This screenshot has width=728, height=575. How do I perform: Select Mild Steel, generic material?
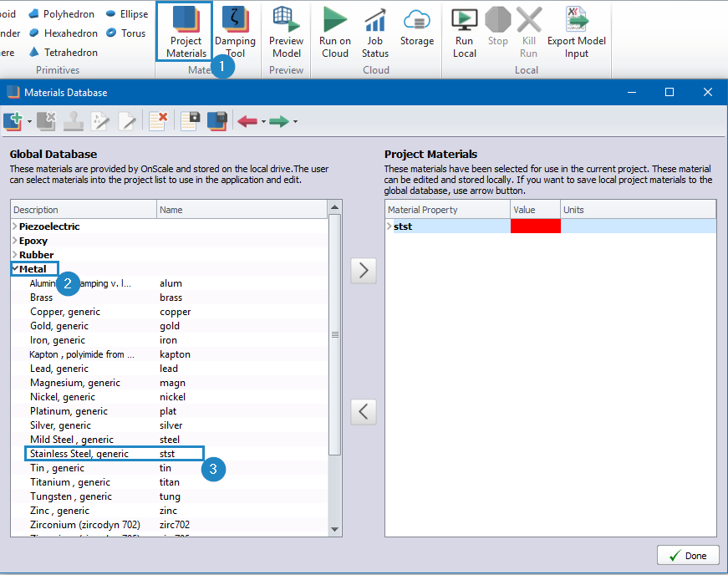[170, 439]
